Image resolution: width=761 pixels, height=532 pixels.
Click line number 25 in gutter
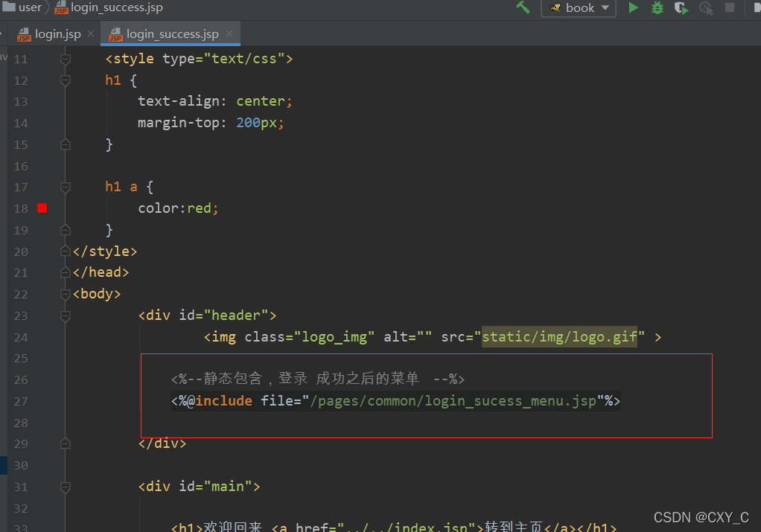(x=21, y=359)
